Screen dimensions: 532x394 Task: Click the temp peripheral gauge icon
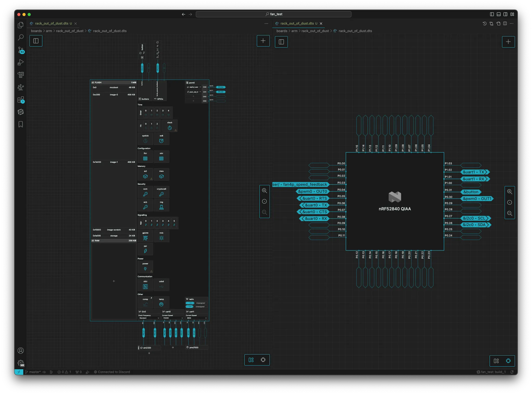pos(161,304)
